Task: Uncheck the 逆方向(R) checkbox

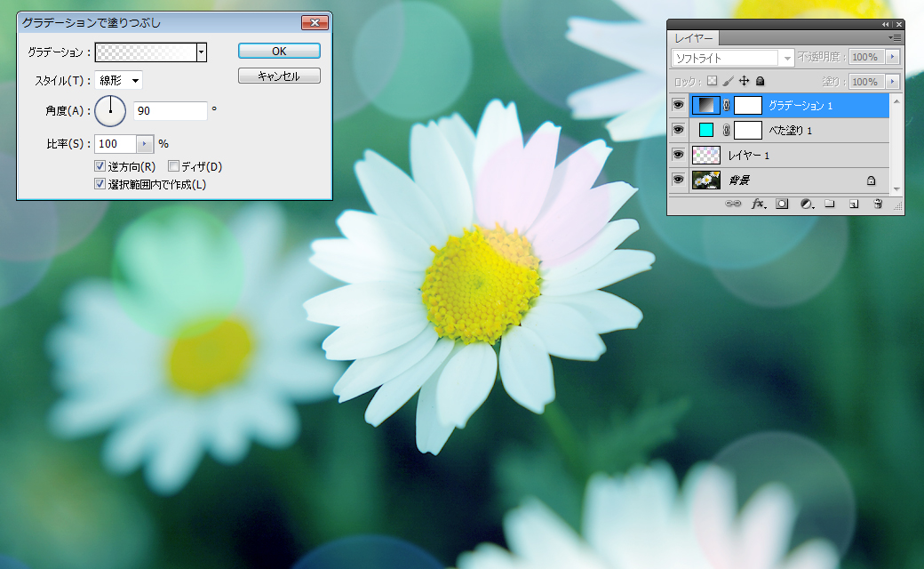Action: pyautogui.click(x=100, y=166)
